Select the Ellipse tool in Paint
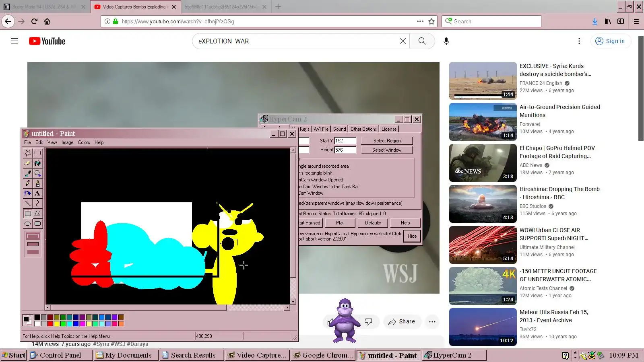644x362 pixels. tap(28, 224)
